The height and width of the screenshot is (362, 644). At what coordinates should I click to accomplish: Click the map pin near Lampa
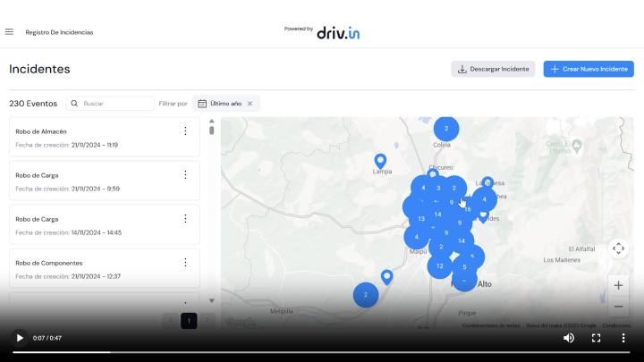(380, 161)
